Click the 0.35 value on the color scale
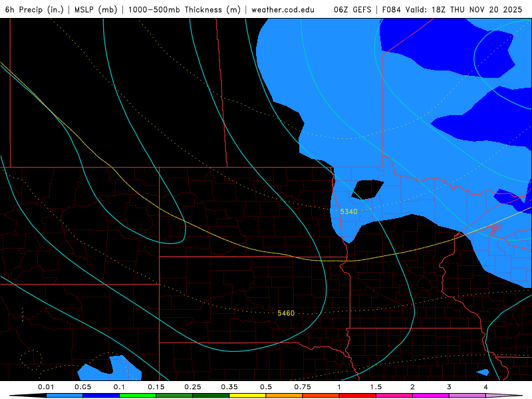This screenshot has height=399, width=532. pyautogui.click(x=229, y=387)
